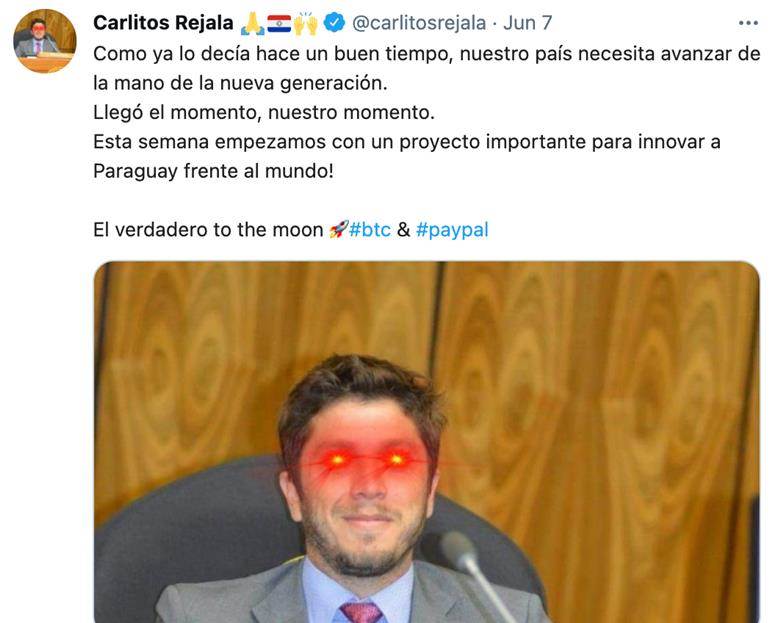Click the text "Paraguay frente al mundo!"
This screenshot has width=780, height=623.
[213, 171]
